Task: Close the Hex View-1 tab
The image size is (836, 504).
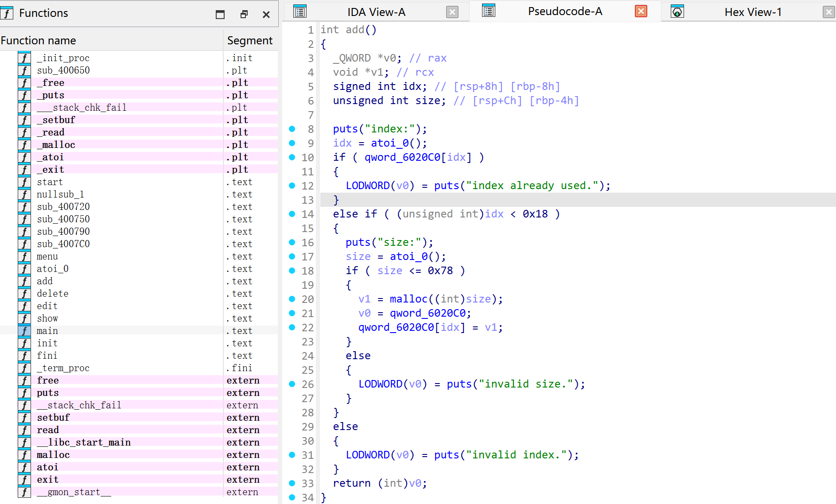Action: point(828,12)
